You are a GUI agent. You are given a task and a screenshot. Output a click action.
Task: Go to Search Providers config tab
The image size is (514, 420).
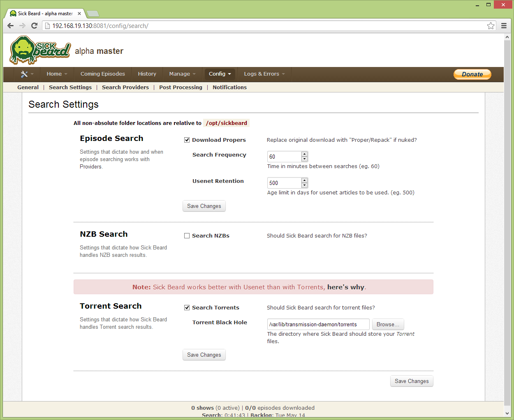coord(125,88)
